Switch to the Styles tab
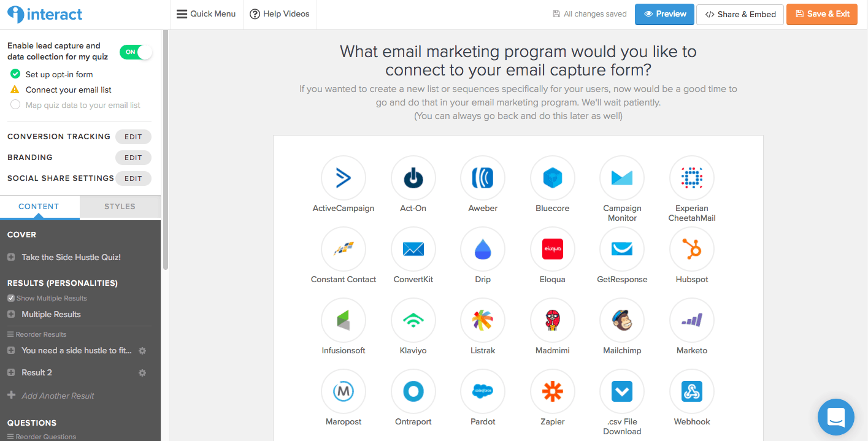This screenshot has width=868, height=441. click(120, 207)
